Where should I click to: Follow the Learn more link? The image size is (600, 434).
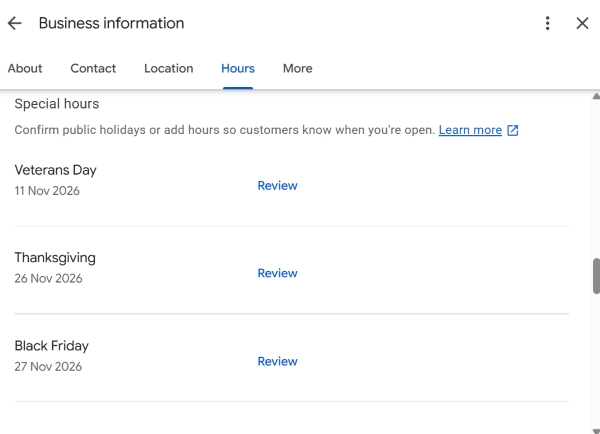coord(470,130)
